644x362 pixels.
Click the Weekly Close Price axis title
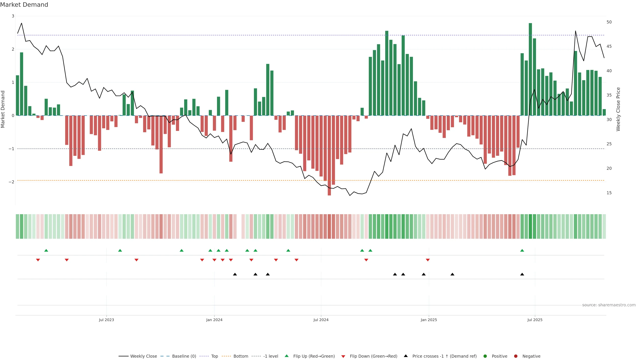click(618, 109)
